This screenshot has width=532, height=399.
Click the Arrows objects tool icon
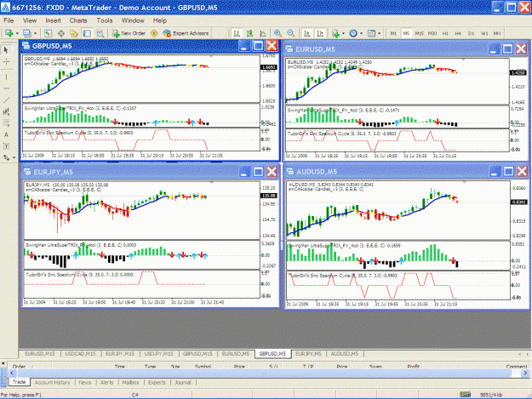pos(6,157)
